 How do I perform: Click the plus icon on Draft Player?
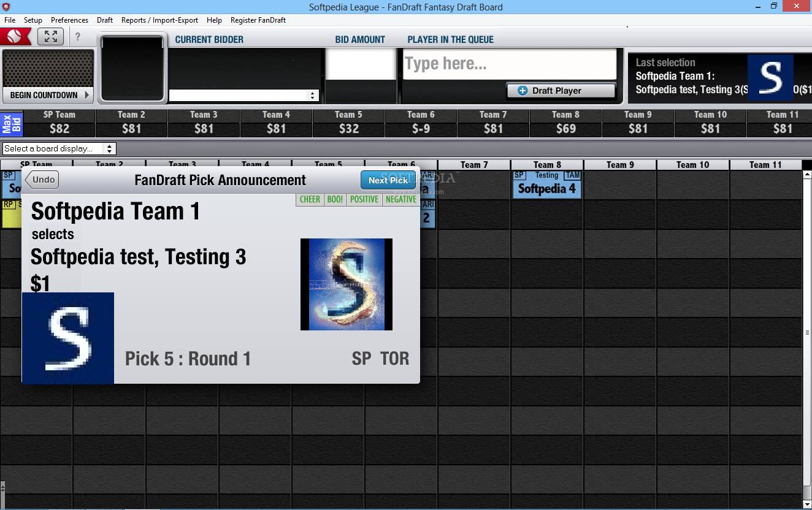point(523,91)
